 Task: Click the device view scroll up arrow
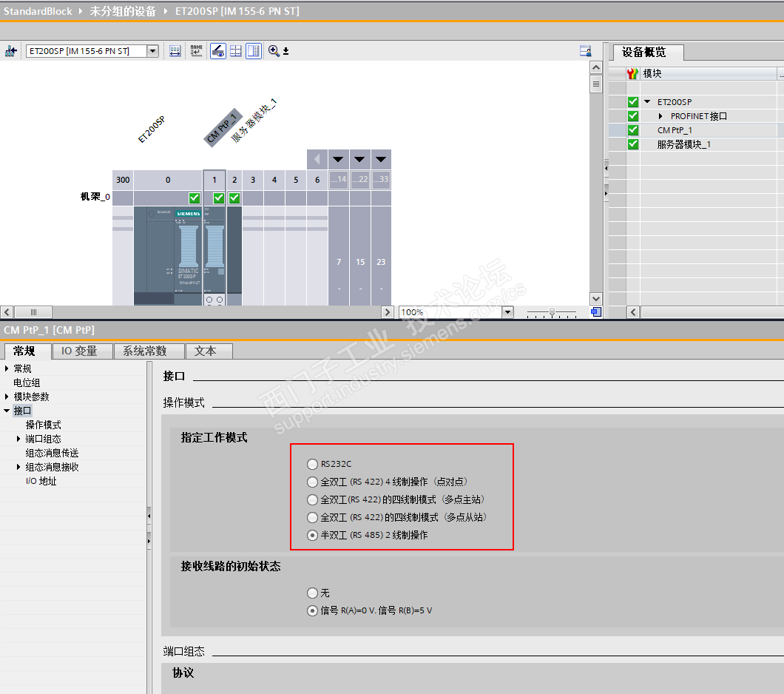coord(596,67)
